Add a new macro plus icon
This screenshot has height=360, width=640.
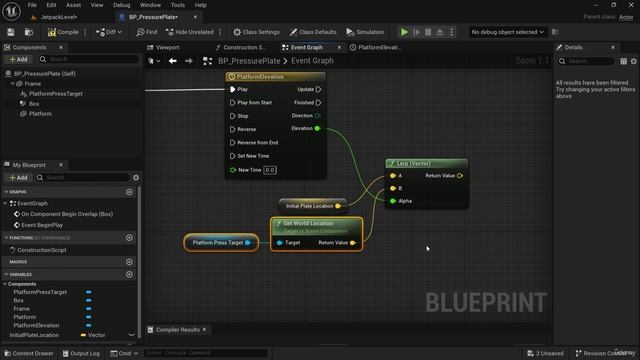pyautogui.click(x=129, y=262)
